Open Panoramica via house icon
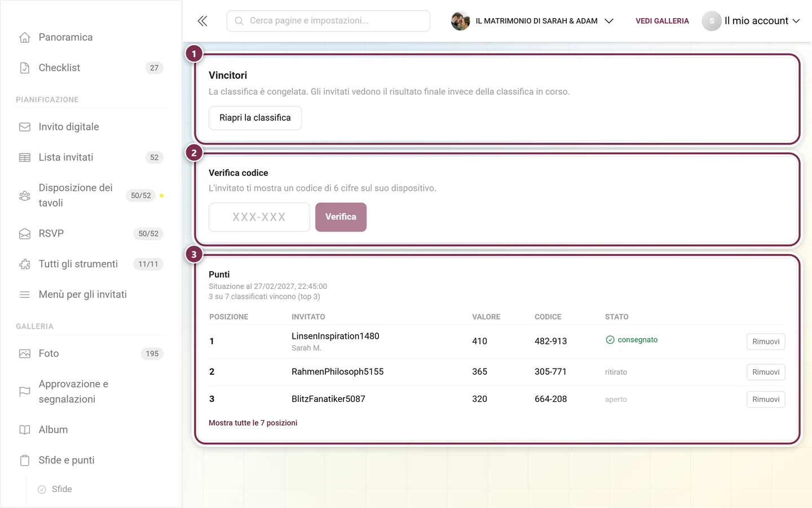This screenshot has width=812, height=508. point(25,37)
